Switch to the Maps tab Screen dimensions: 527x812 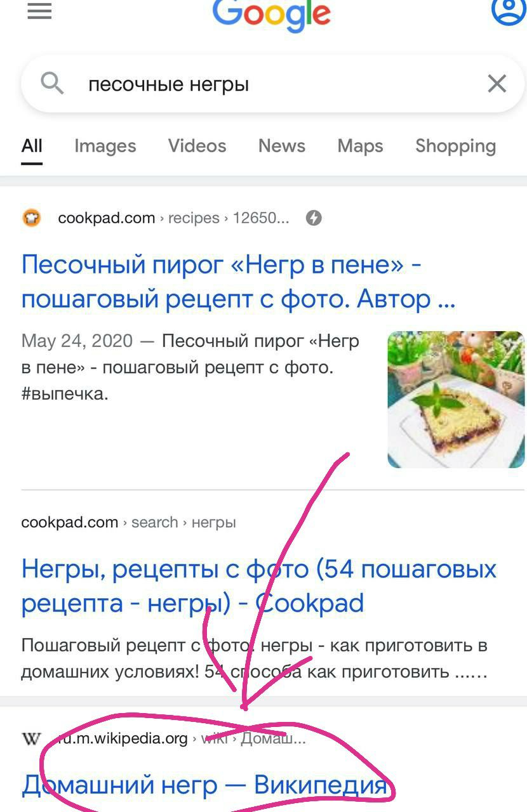pos(361,146)
